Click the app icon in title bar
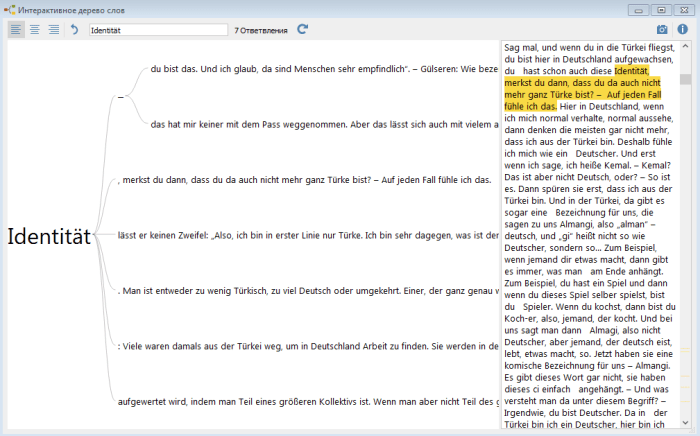 (x=9, y=9)
